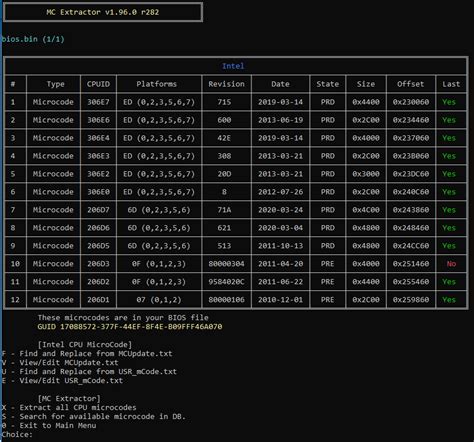474x442 pixels.
Task: Click 'Find and Replace from USR_mCode.txt' option
Action: click(x=89, y=372)
